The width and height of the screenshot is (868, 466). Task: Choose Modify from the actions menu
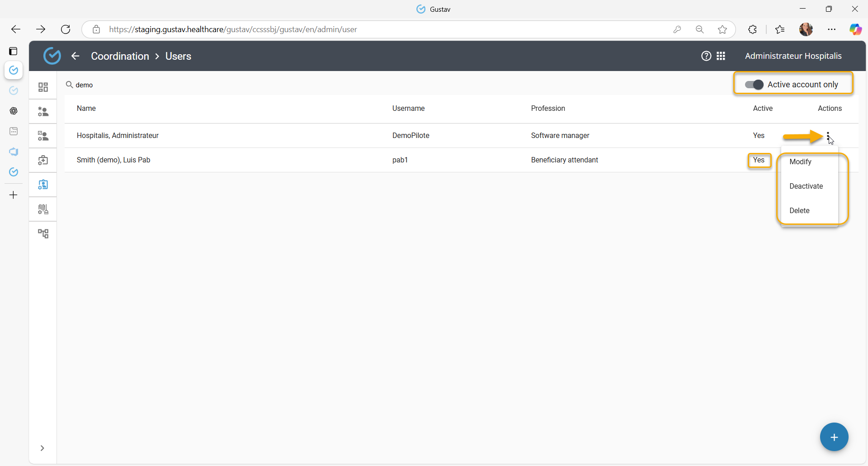click(x=800, y=162)
